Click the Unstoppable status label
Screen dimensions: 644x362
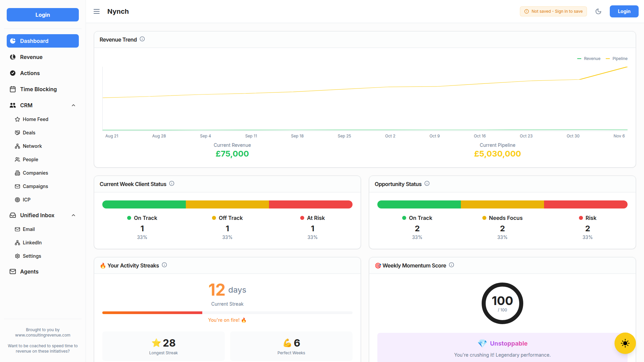coord(508,344)
